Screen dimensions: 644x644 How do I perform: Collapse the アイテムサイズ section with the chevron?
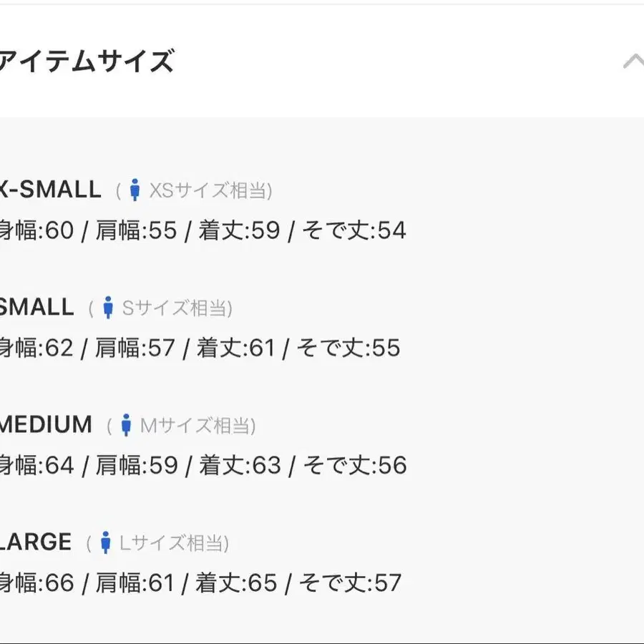pyautogui.click(x=633, y=62)
